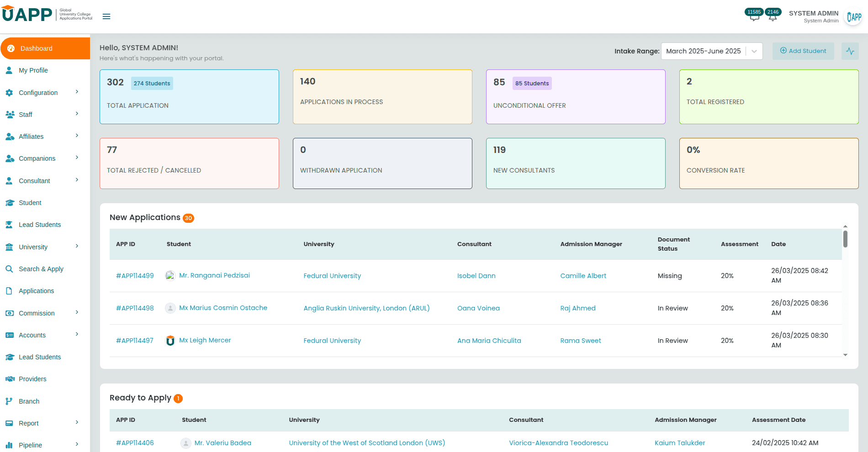The image size is (868, 452).
Task: Click the Consultant sidebar icon
Action: tap(9, 181)
